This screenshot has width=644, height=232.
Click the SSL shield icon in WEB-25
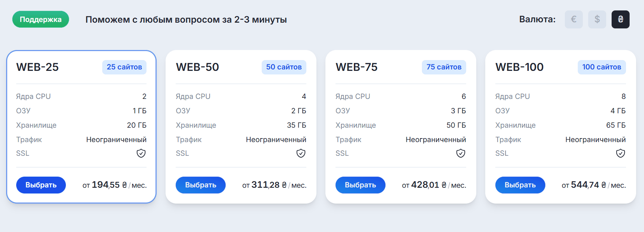[141, 154]
